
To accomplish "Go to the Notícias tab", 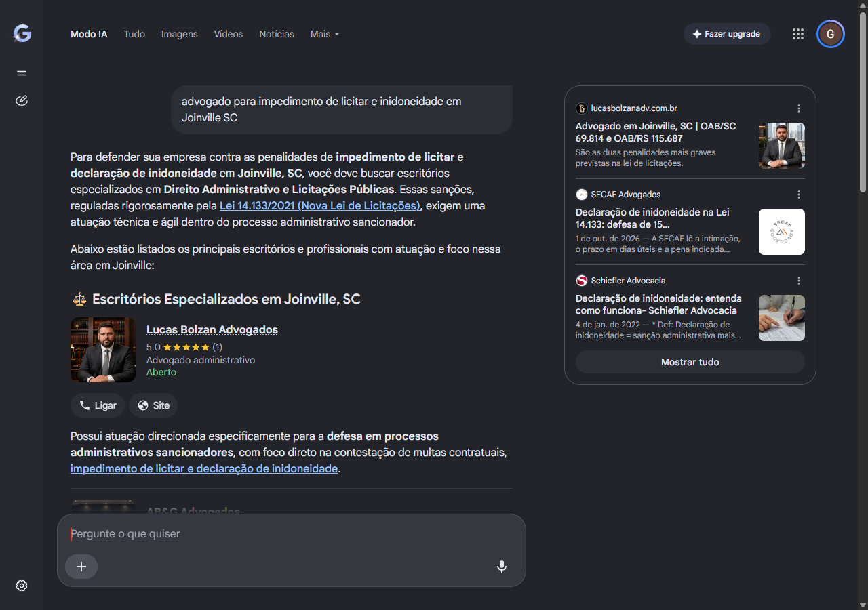I will tap(277, 34).
